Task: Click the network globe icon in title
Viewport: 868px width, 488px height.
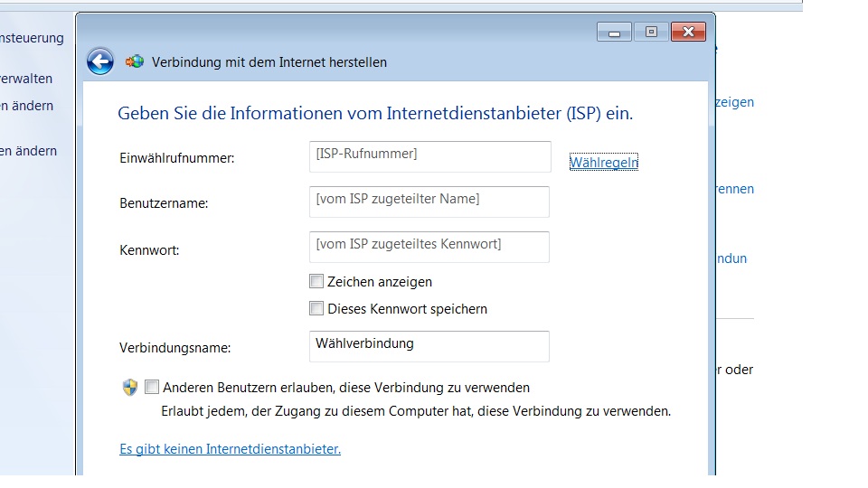Action: (135, 62)
